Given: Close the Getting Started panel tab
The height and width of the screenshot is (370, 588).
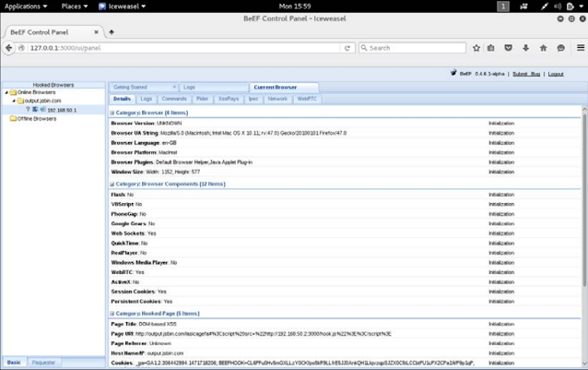Looking at the screenshot, I should [174, 87].
